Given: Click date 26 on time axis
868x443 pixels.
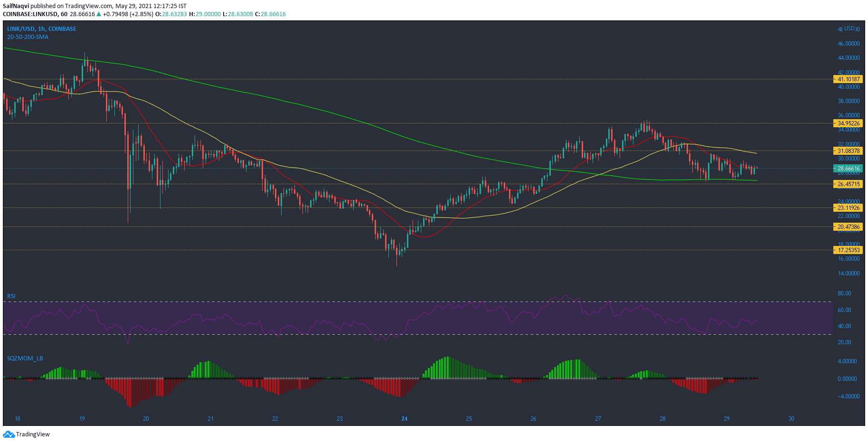Looking at the screenshot, I should tap(533, 419).
